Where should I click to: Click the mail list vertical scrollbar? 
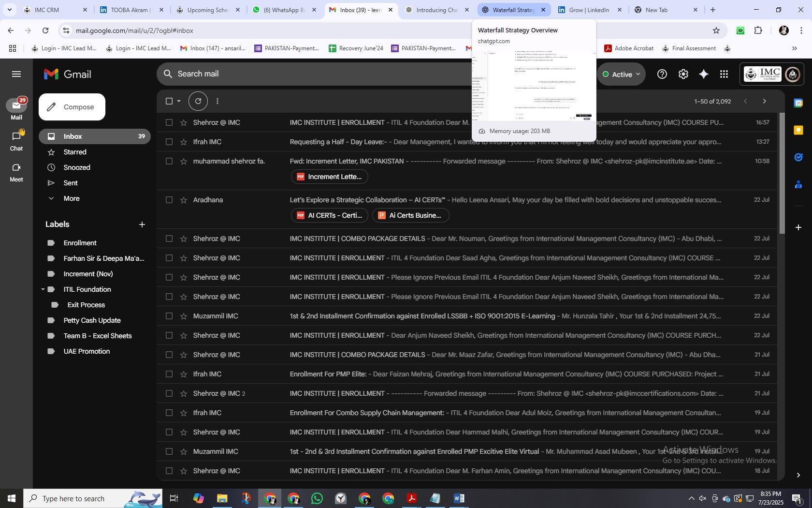pos(782,174)
